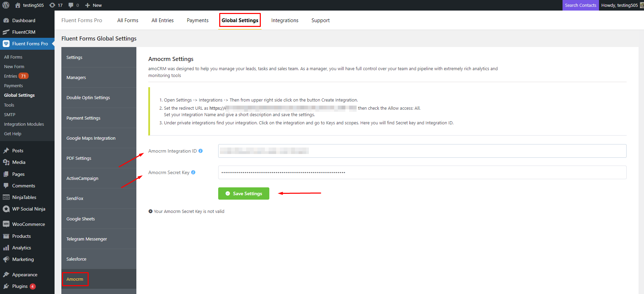Select Amocrm settings item
The image size is (644, 294).
pos(99,279)
